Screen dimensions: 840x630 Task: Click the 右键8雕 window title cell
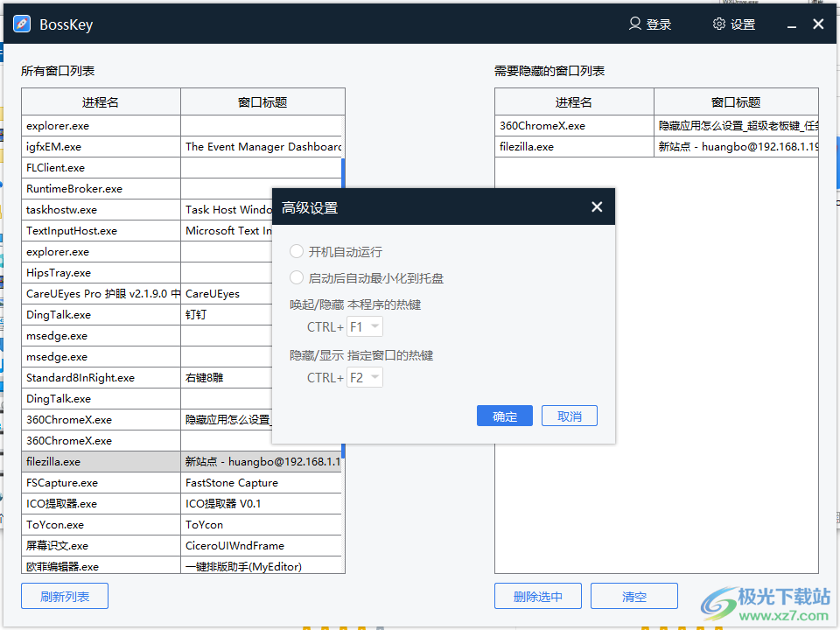coord(227,378)
